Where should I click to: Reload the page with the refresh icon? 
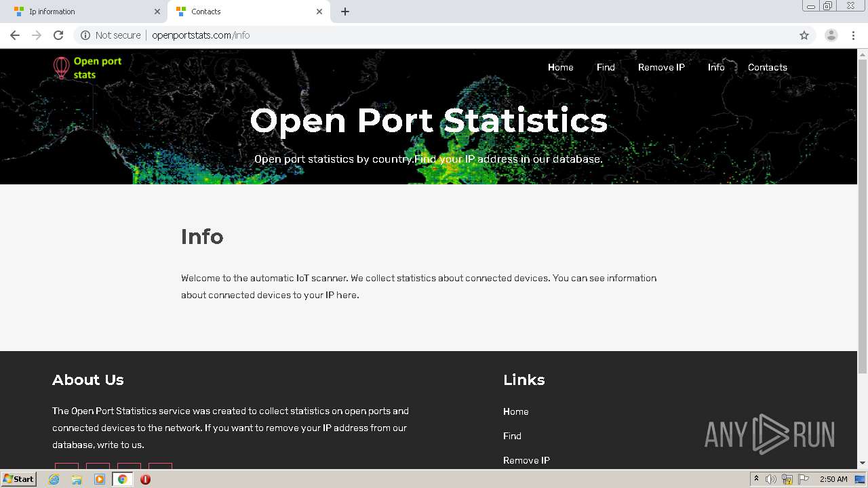58,35
